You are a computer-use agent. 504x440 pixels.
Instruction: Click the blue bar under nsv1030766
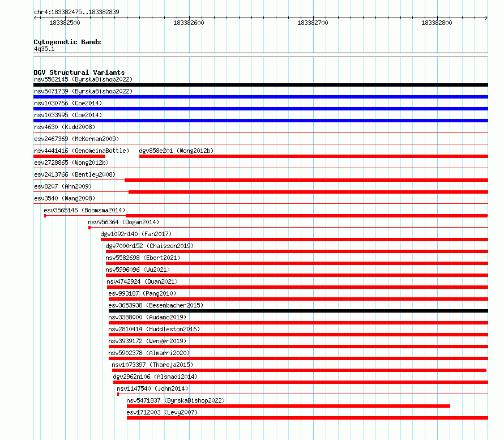coord(260,109)
